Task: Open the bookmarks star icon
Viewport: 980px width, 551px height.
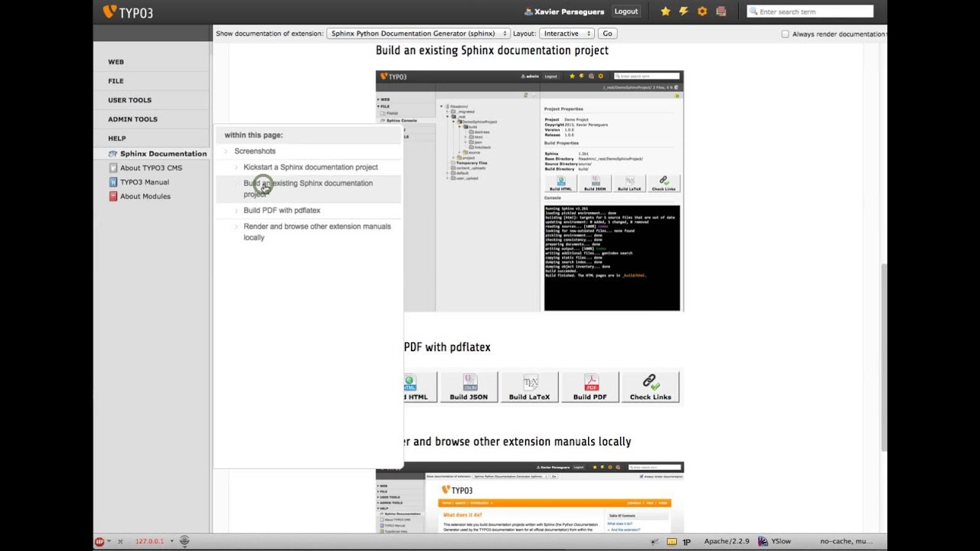Action: [665, 11]
